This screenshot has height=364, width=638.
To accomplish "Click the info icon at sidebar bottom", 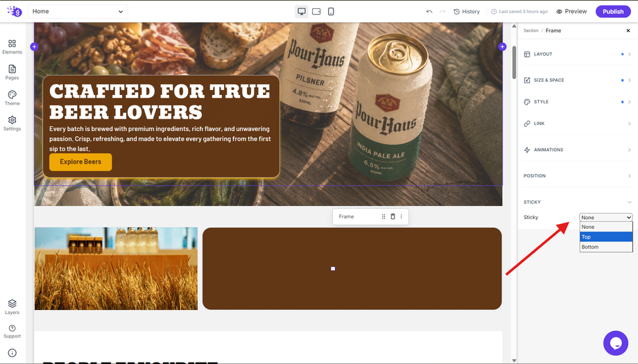I will click(x=12, y=353).
